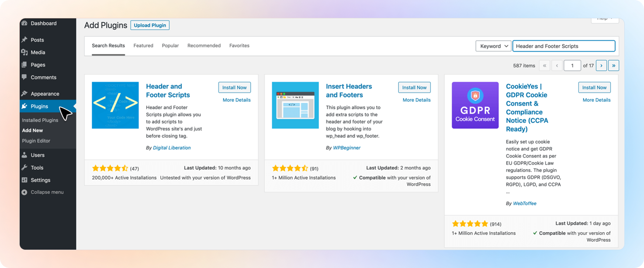
Task: Click the 47-review star rating
Action: click(110, 168)
